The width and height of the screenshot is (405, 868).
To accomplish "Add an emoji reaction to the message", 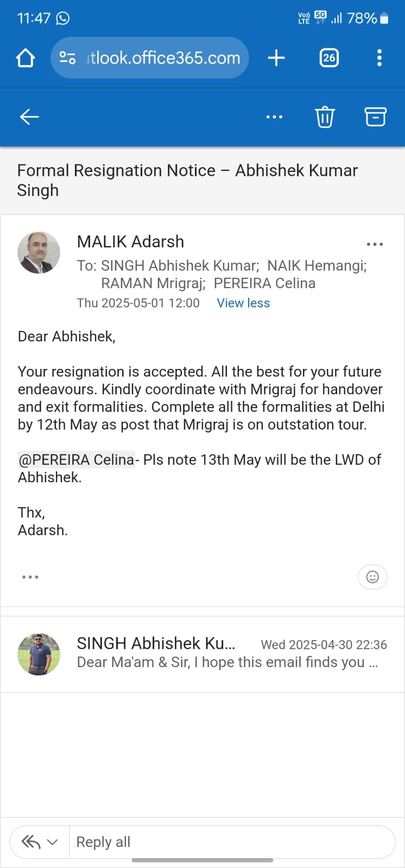I will [x=372, y=577].
